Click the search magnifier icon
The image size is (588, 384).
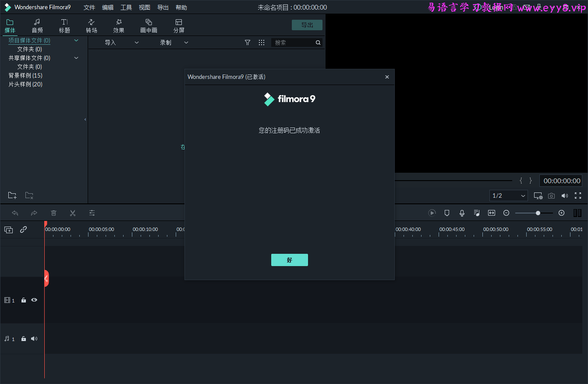(x=318, y=43)
